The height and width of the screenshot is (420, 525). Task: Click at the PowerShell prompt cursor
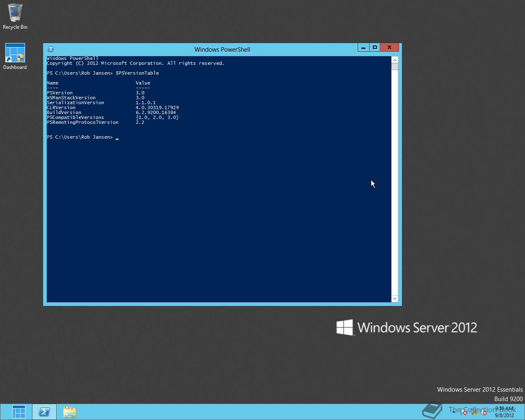point(117,138)
